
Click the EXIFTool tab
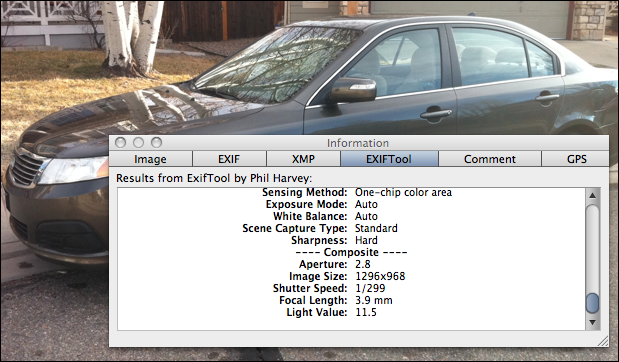tap(389, 159)
